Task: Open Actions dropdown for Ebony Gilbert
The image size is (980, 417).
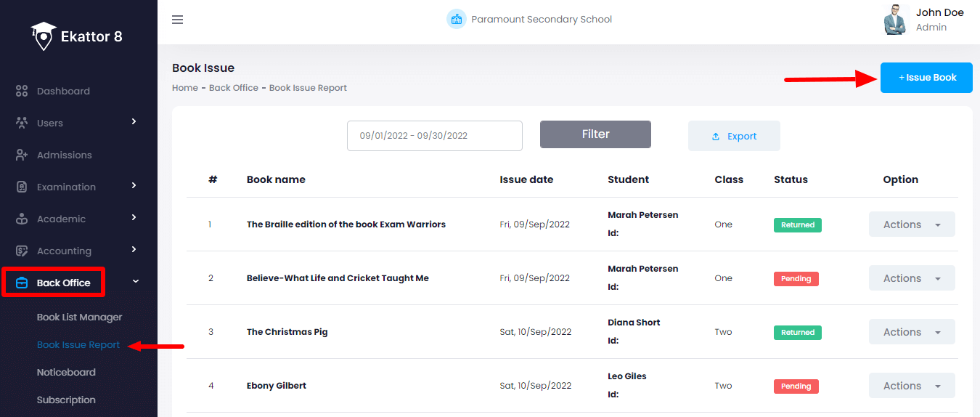Action: (912, 386)
